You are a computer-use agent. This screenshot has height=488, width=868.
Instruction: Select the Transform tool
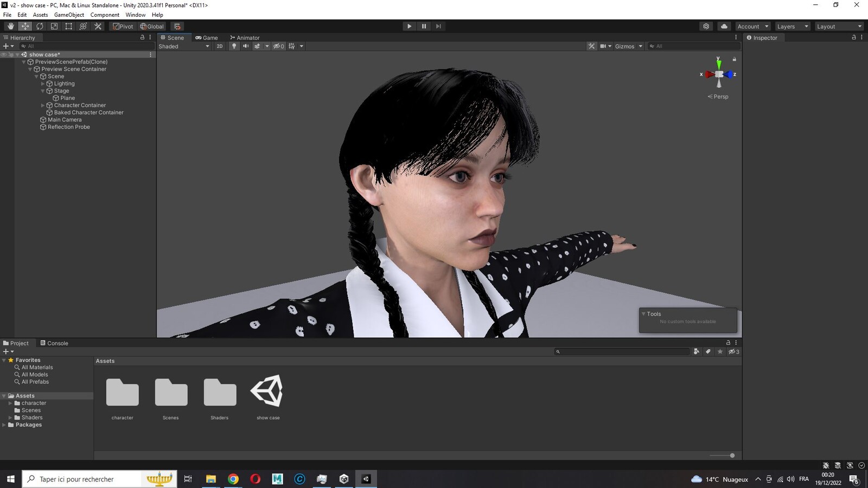83,26
